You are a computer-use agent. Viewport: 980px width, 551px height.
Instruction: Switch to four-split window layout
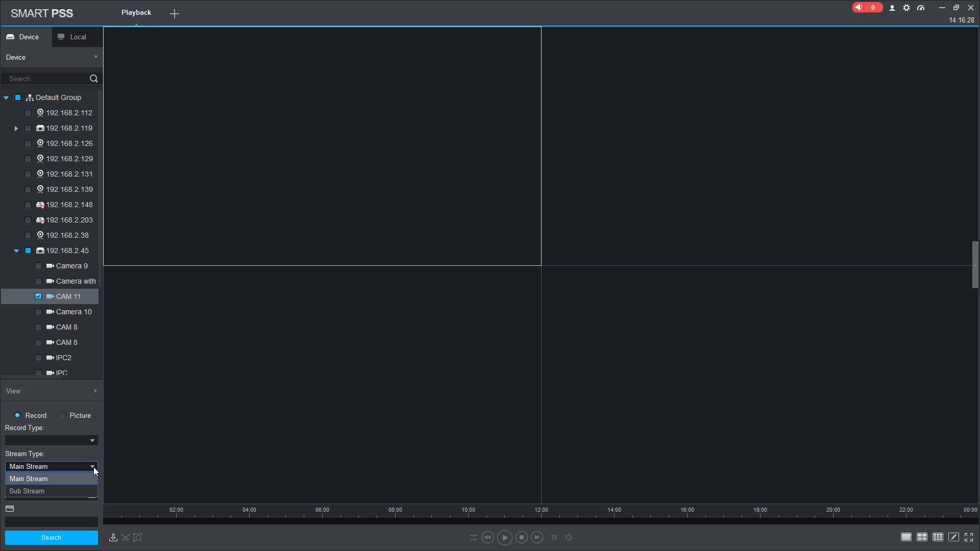pos(922,537)
